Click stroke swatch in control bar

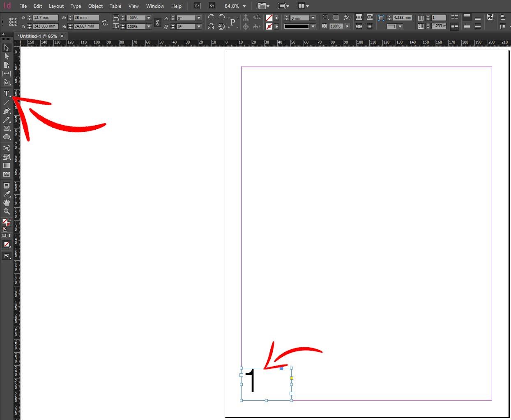pos(269,27)
